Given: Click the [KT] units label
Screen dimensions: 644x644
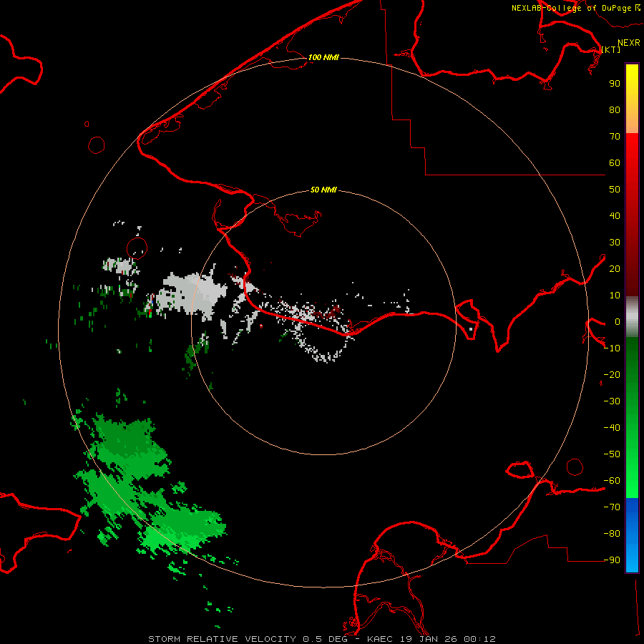Looking at the screenshot, I should (x=611, y=49).
